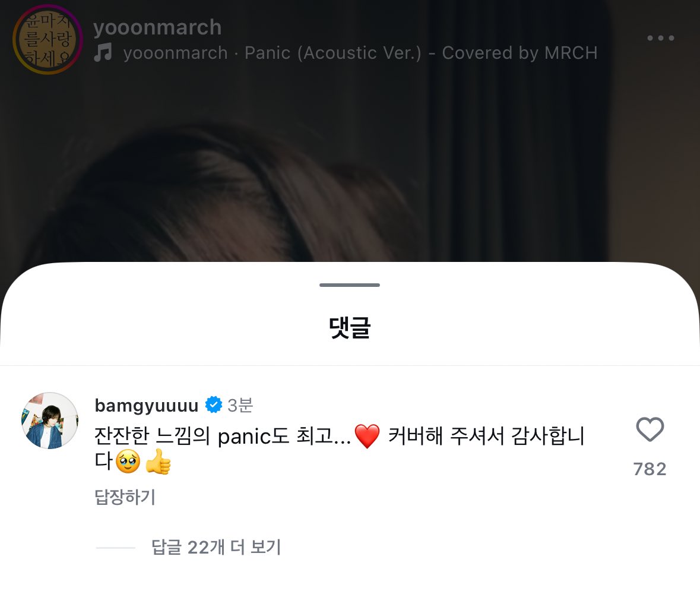Tap the 댓글 comments header title

[x=350, y=327]
